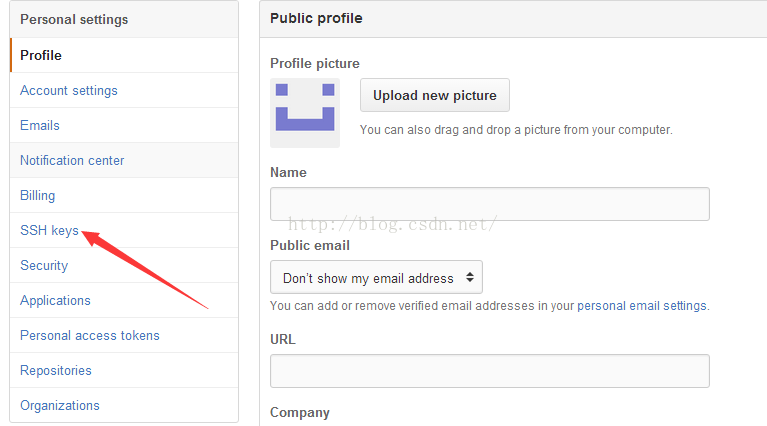Click the Public profile heading text

pyautogui.click(x=316, y=19)
